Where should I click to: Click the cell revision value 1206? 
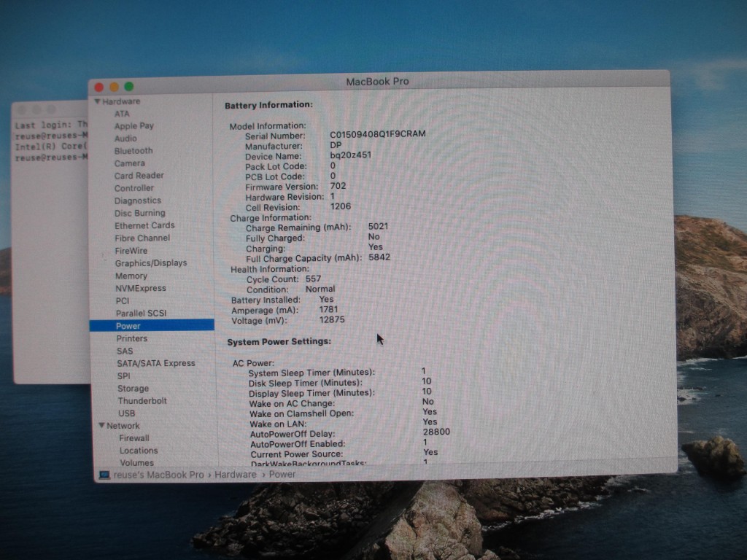[340, 206]
